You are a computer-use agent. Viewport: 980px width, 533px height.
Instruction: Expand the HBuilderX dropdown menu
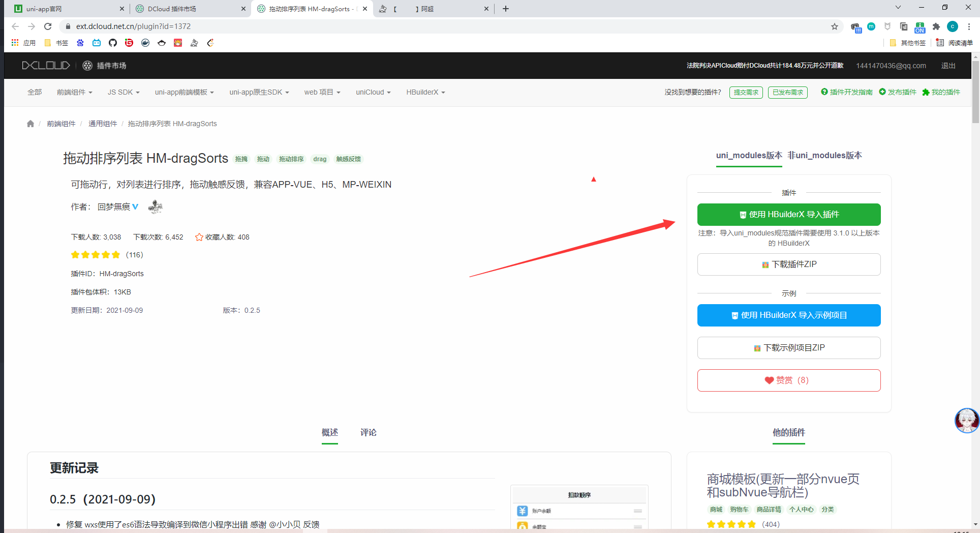tap(425, 92)
